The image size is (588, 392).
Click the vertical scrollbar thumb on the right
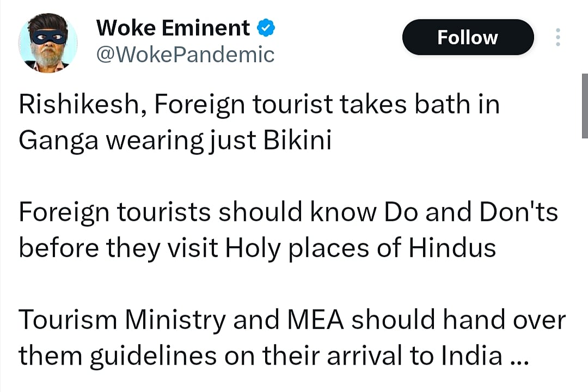584,106
